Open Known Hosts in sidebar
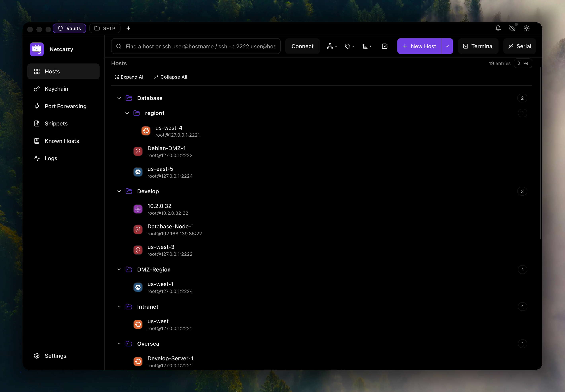This screenshot has height=392, width=565. coord(62,141)
